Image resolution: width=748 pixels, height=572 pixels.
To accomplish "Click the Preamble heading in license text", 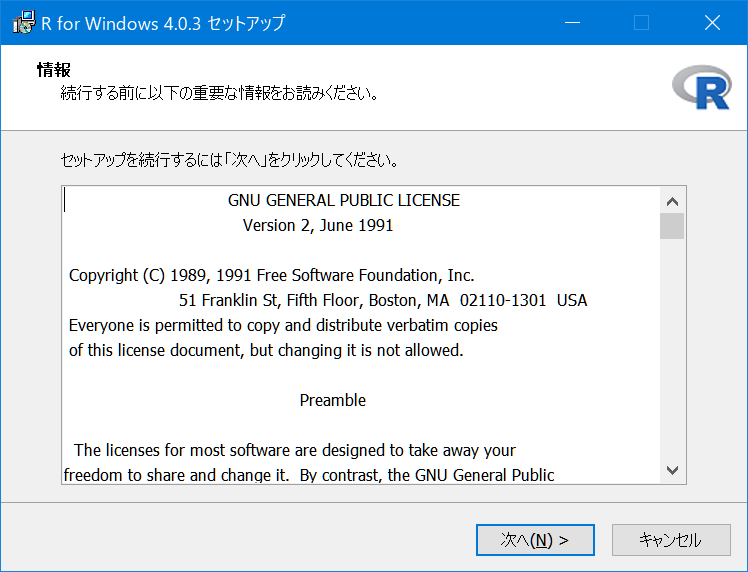I will click(x=332, y=400).
